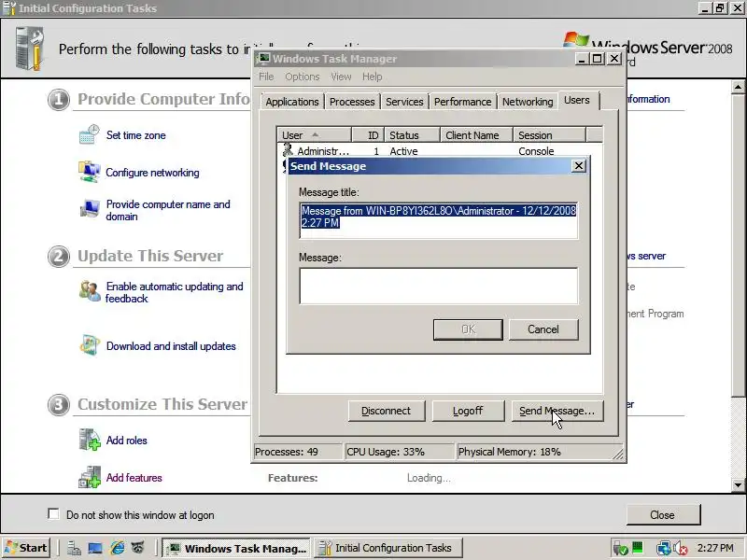The height and width of the screenshot is (560, 747).
Task: Click the Administrator user icon in the list
Action: (288, 150)
